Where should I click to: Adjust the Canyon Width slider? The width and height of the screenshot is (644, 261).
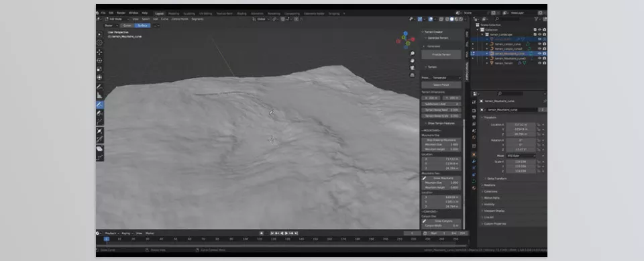point(441,225)
